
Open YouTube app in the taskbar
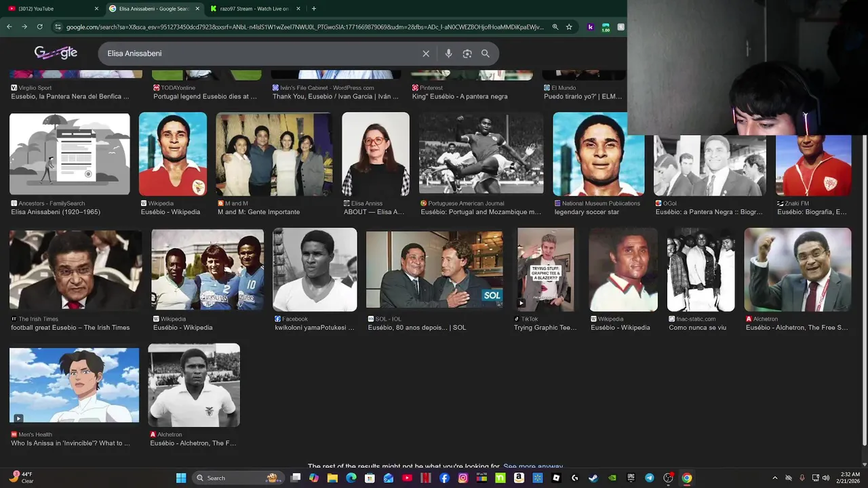coord(407,478)
